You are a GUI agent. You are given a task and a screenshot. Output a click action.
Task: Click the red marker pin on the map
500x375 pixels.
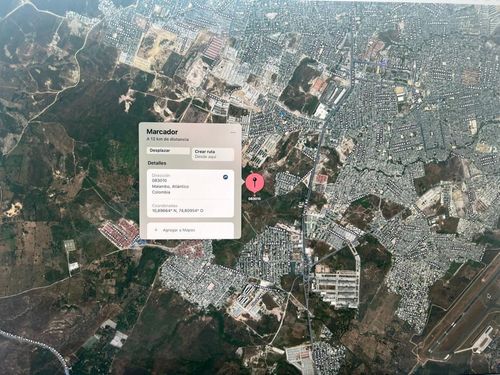(x=255, y=183)
